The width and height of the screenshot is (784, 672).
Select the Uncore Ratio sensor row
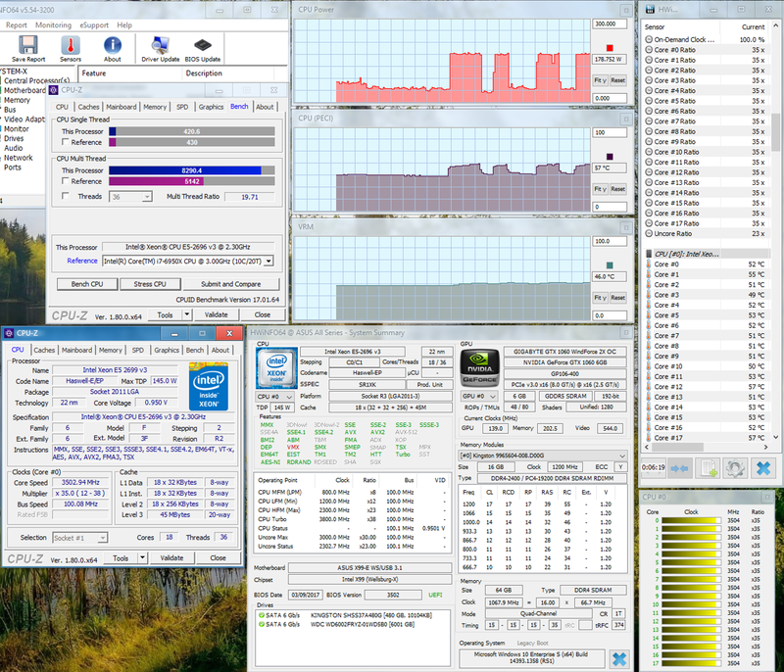tap(706, 233)
